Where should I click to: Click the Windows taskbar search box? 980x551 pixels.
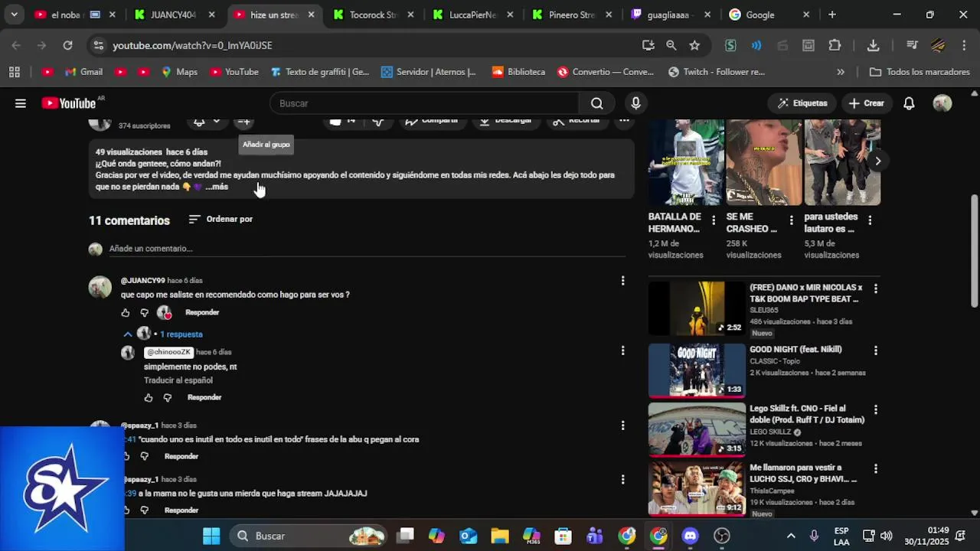[x=309, y=536]
